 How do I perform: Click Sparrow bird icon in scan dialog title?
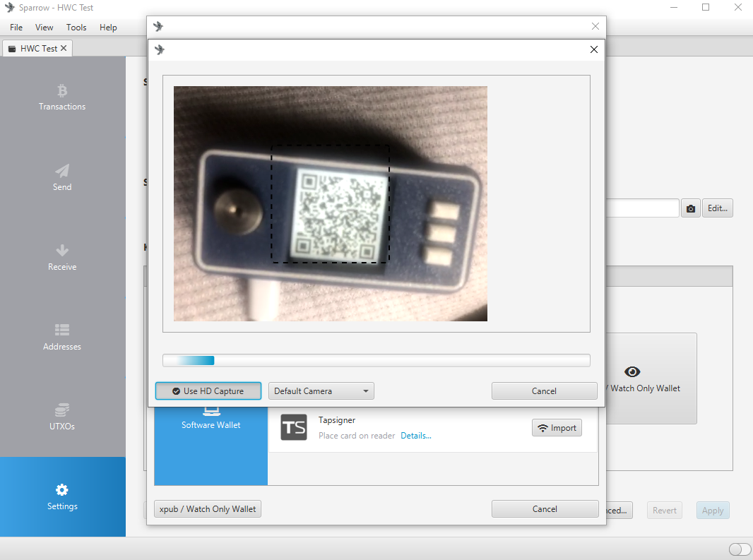tap(160, 49)
